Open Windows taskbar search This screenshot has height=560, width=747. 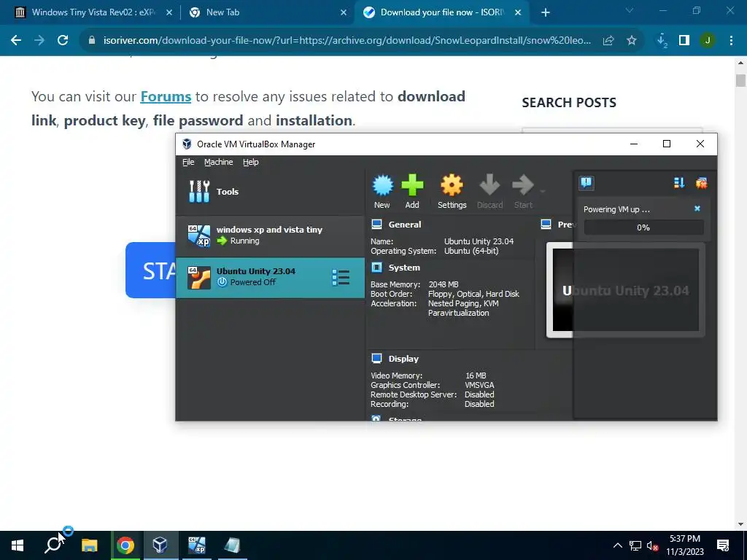point(53,545)
